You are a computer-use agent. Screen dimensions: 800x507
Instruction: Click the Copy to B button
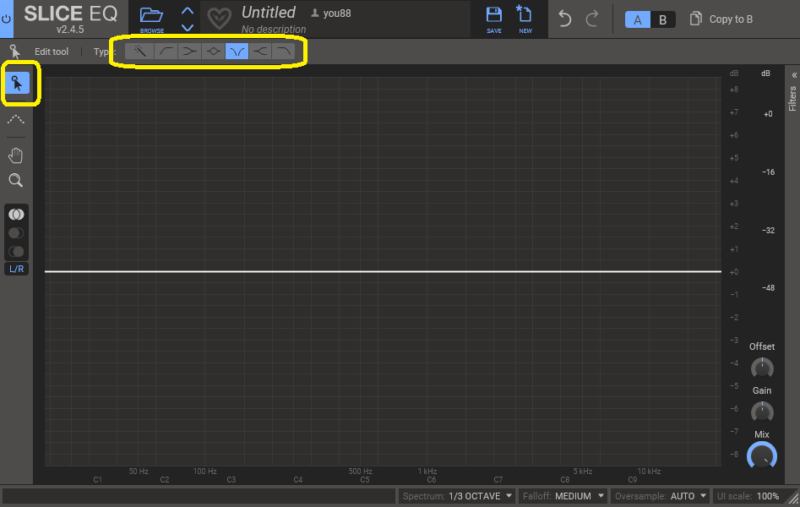click(x=721, y=19)
